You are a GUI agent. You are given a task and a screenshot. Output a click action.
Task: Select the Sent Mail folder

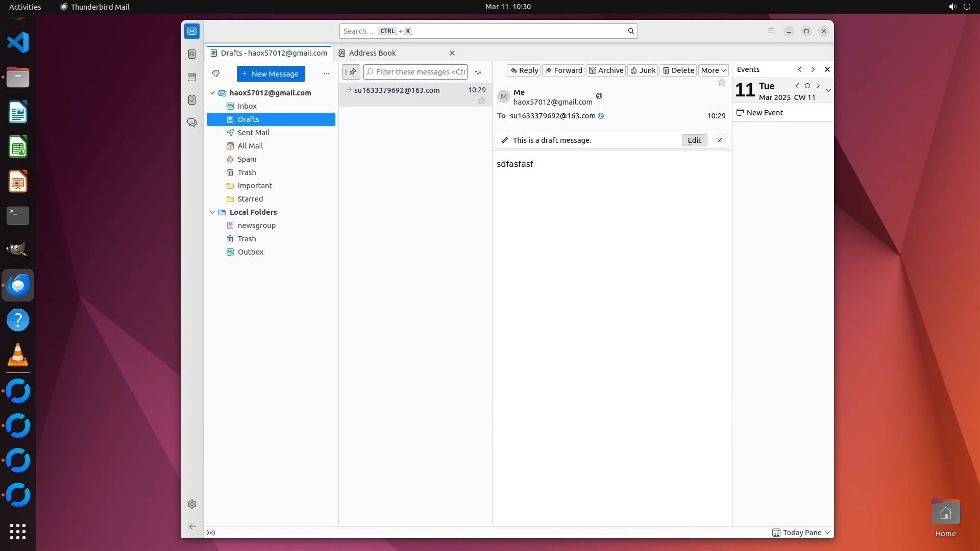coord(253,133)
